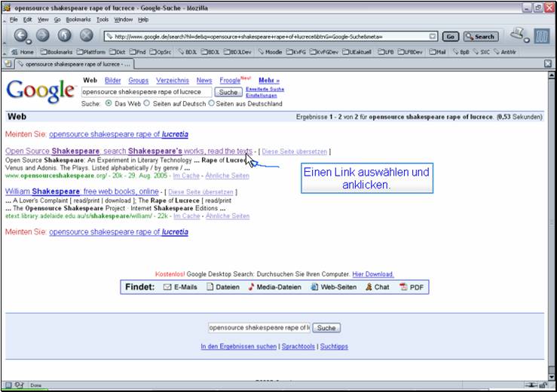Open the E-Mails desktop search option
557x392 pixels.
tap(180, 287)
